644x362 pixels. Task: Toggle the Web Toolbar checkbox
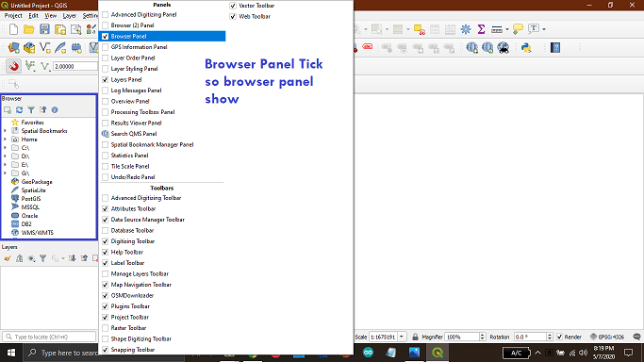[x=233, y=16]
